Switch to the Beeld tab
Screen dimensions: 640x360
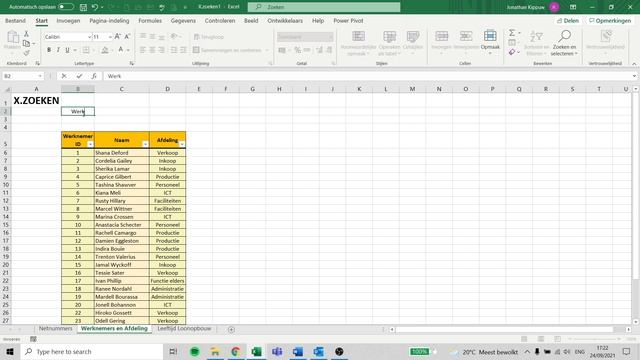tap(251, 20)
